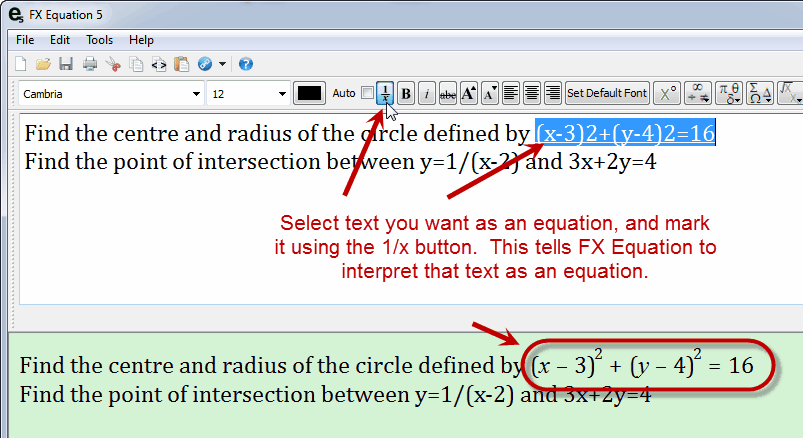Align text left
This screenshot has height=438, width=803.
point(511,93)
